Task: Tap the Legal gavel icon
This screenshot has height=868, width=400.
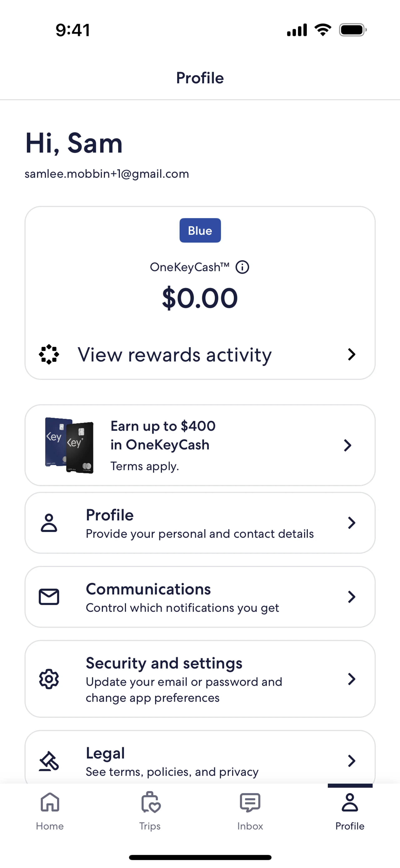Action: pyautogui.click(x=49, y=761)
